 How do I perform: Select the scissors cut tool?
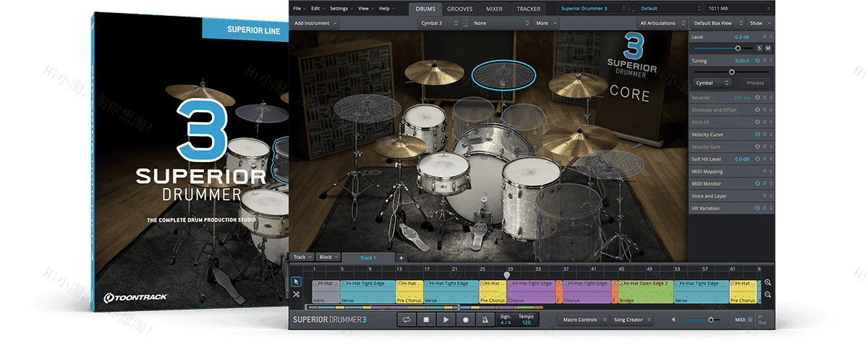coord(297,294)
